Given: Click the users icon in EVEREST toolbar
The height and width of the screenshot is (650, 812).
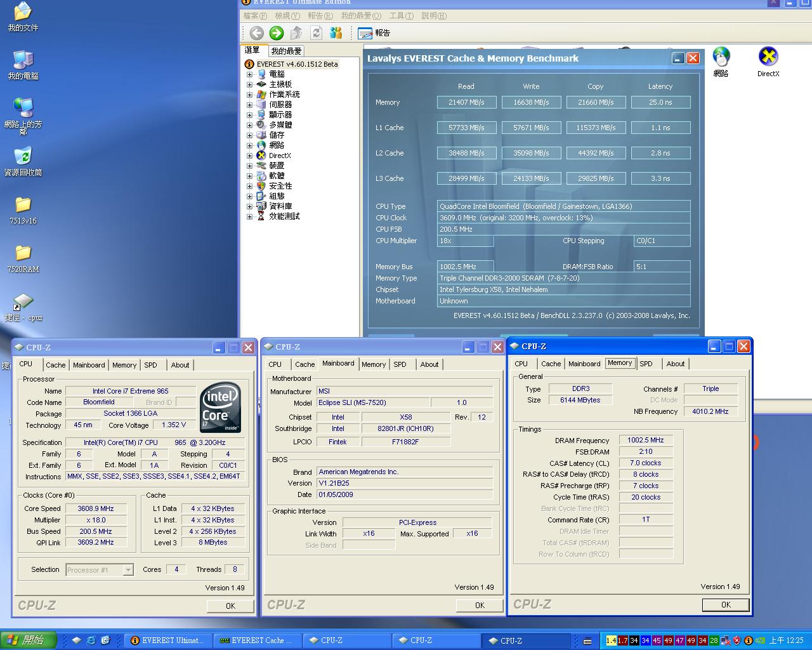Looking at the screenshot, I should [x=336, y=33].
